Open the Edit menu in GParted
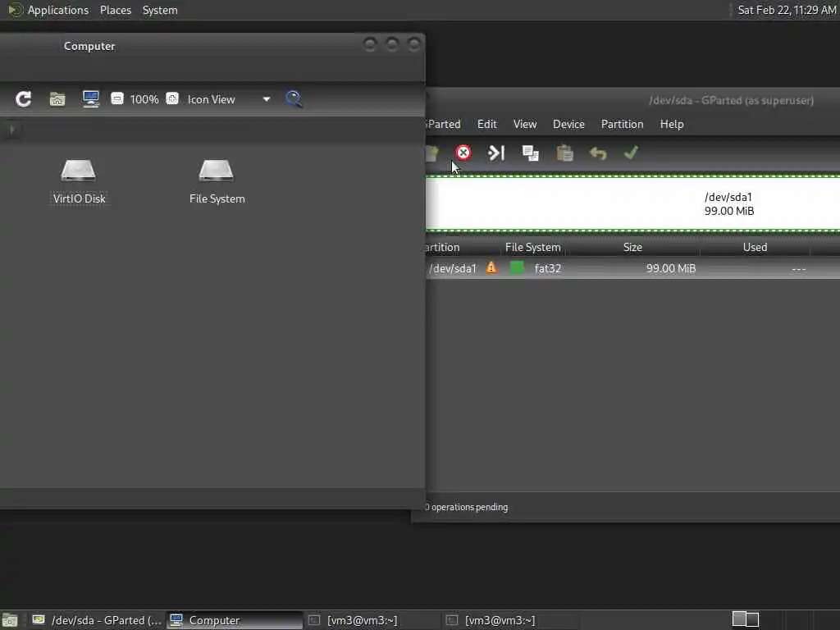Viewport: 840px width, 630px height. [487, 125]
